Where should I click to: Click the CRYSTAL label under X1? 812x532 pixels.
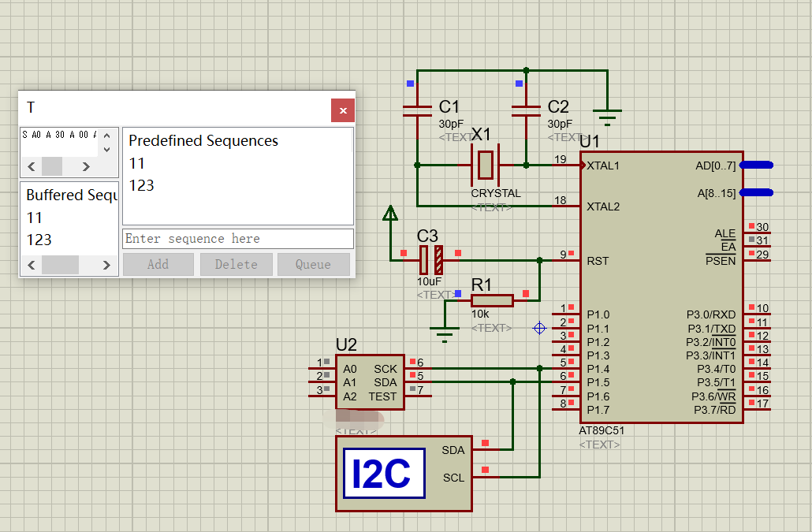496,193
